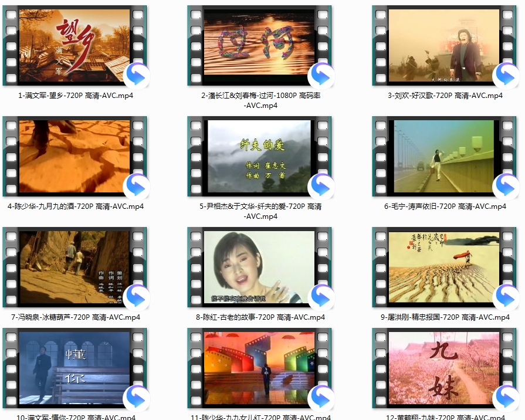This screenshot has width=525, height=420.
Task: Click player badge icon on 精忠报国 video
Action: [x=506, y=297]
